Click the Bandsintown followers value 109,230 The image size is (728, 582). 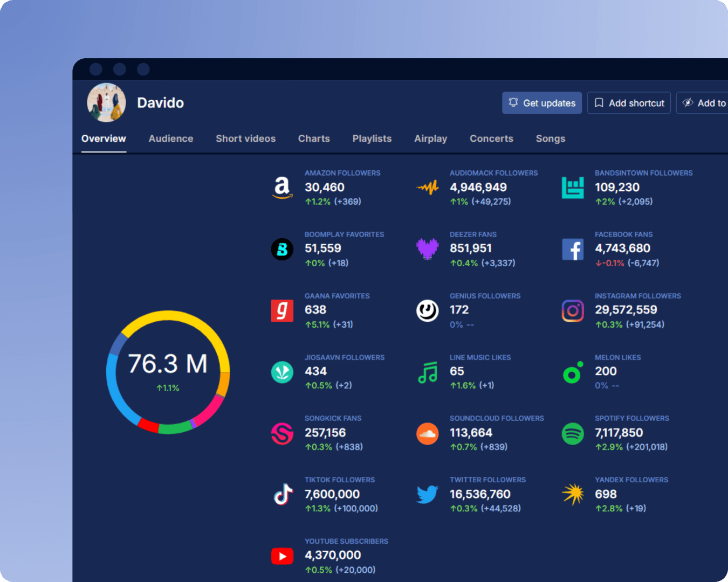click(x=617, y=187)
